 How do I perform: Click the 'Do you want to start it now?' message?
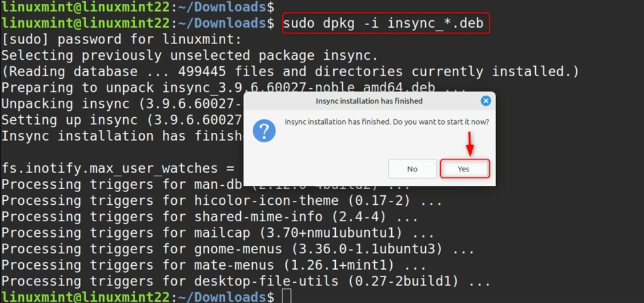click(387, 122)
